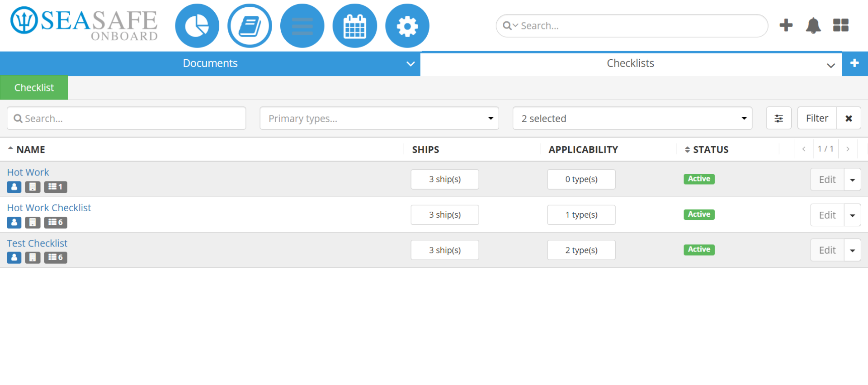Screen dimensions: 868x385
Task: Click 3 ship(s) button for Hot Work
Action: coord(445,179)
